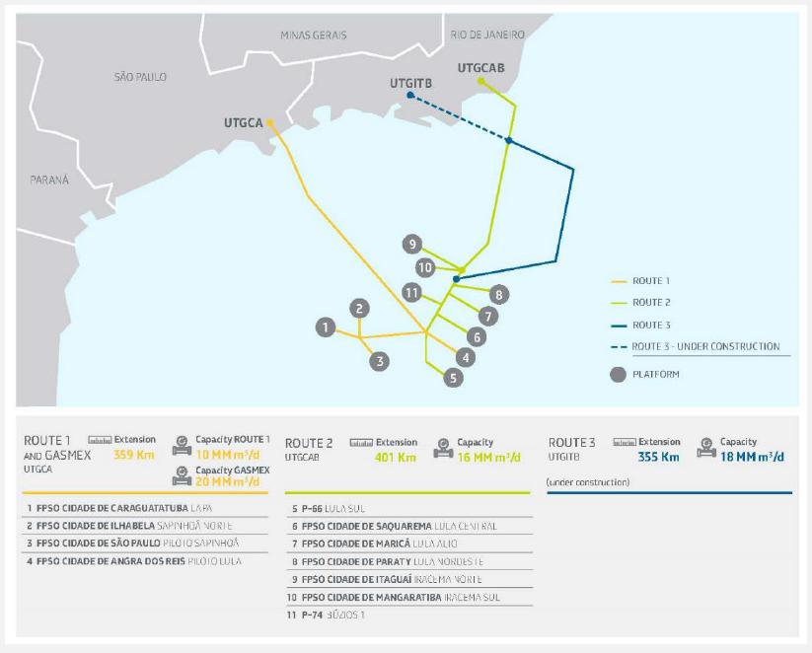Click the Route 1 extension ruler icon

pyautogui.click(x=98, y=439)
